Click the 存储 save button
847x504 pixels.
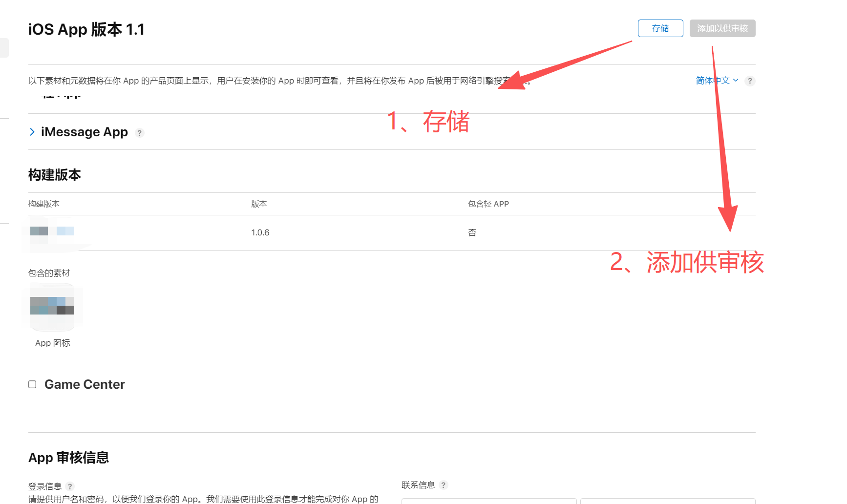660,28
